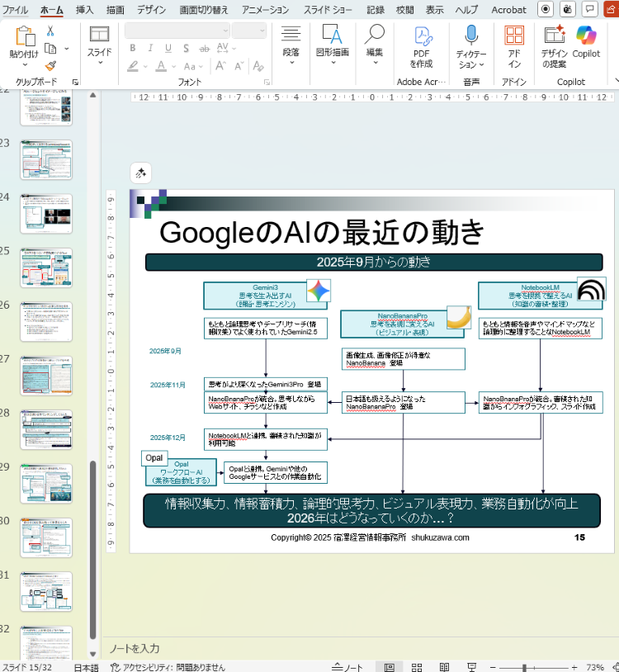The height and width of the screenshot is (672, 619).
Task: Click the Format Painter brush icon
Action: click(50, 65)
